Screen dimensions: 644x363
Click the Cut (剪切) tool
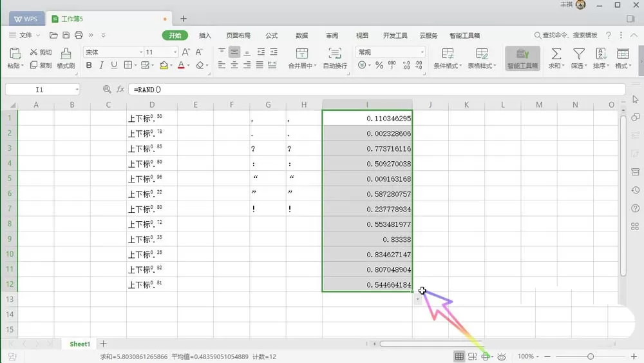click(41, 52)
